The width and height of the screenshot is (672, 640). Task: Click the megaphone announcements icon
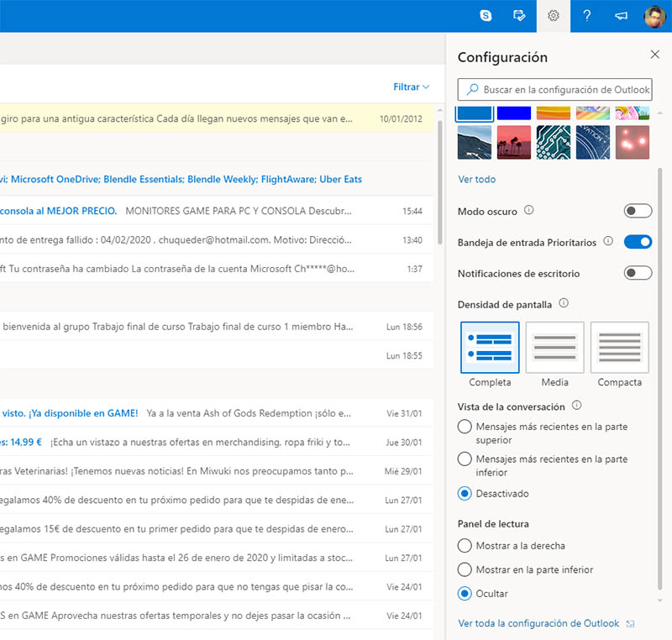(621, 15)
